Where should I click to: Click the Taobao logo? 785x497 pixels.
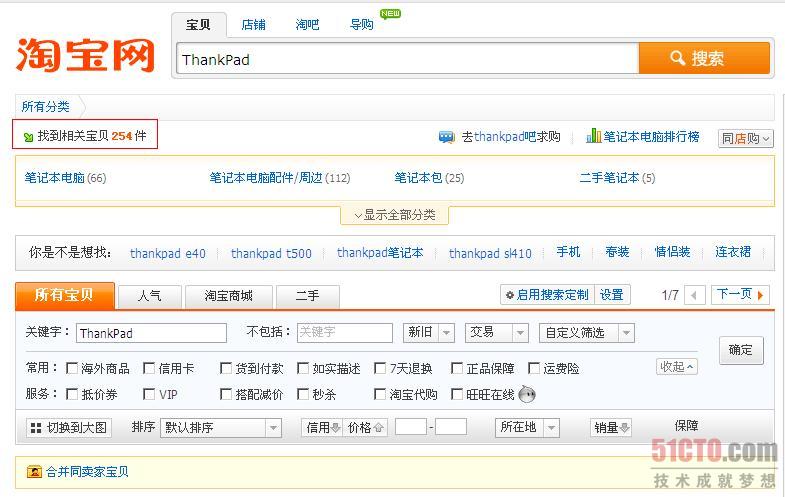click(x=86, y=55)
